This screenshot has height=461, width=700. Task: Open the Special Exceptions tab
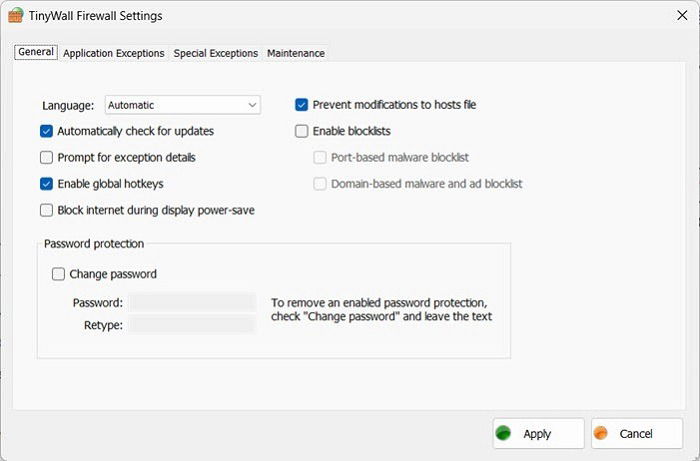coord(216,53)
